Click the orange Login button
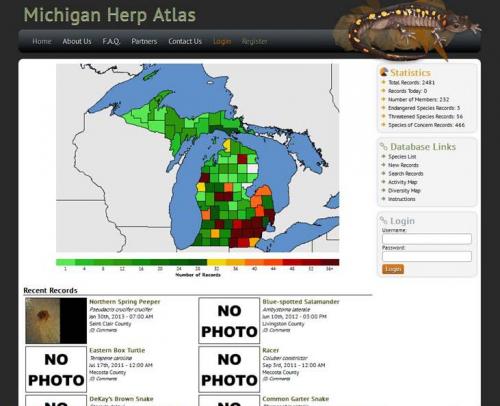The image size is (500, 406). 393,269
